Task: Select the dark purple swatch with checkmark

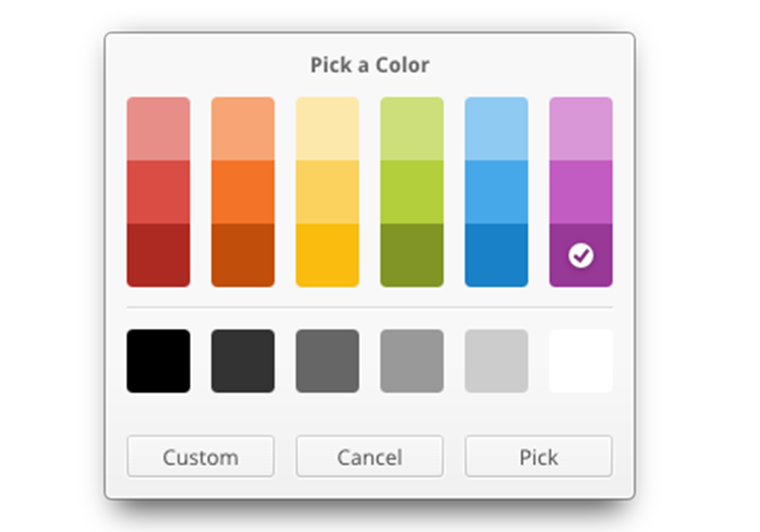Action: pyautogui.click(x=581, y=255)
